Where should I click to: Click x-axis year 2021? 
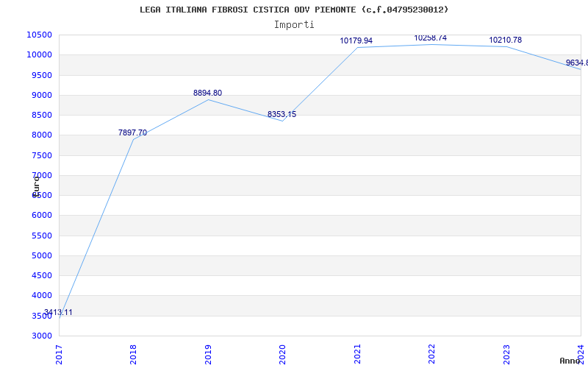pos(357,354)
